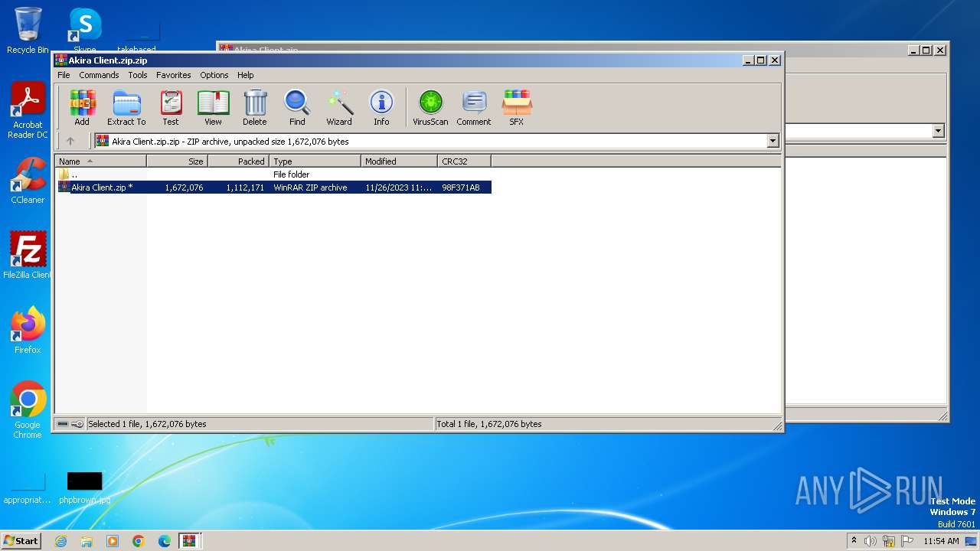This screenshot has width=980, height=551.
Task: Show archive Info icon
Action: 381,108
